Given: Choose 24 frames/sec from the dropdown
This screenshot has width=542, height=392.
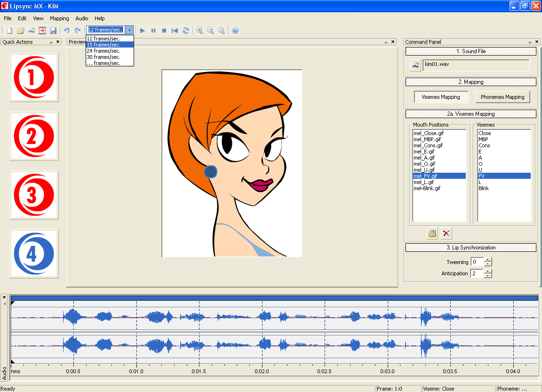Looking at the screenshot, I should (x=103, y=50).
